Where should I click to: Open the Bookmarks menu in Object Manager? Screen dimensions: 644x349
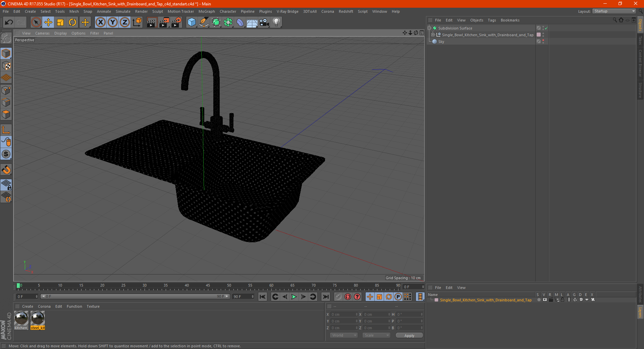pos(510,20)
